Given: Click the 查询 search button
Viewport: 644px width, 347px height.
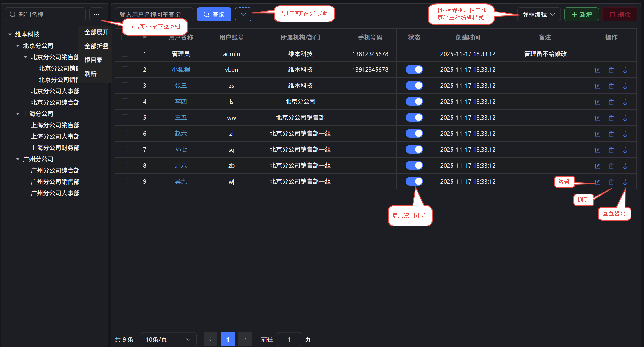Looking at the screenshot, I should (x=214, y=14).
